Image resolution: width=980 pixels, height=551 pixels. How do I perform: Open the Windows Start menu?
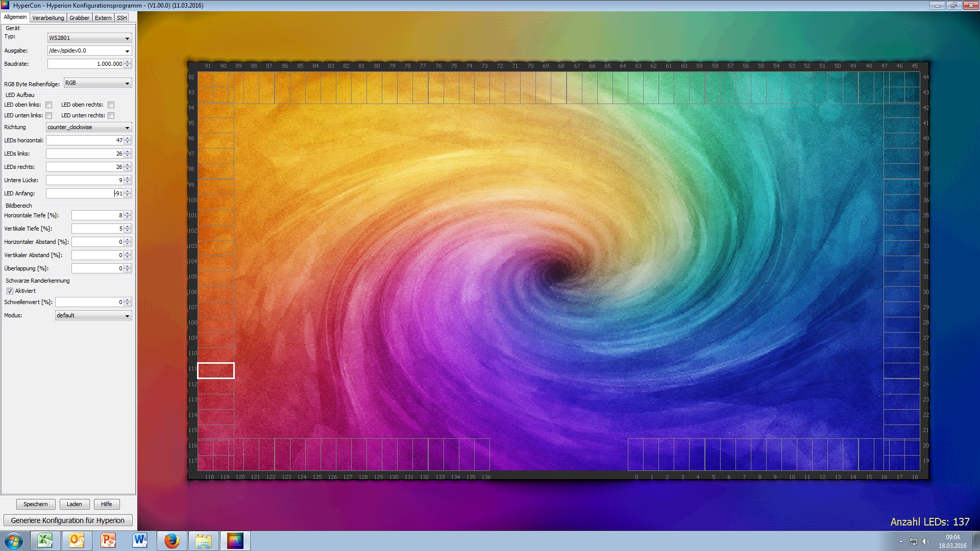pyautogui.click(x=14, y=541)
